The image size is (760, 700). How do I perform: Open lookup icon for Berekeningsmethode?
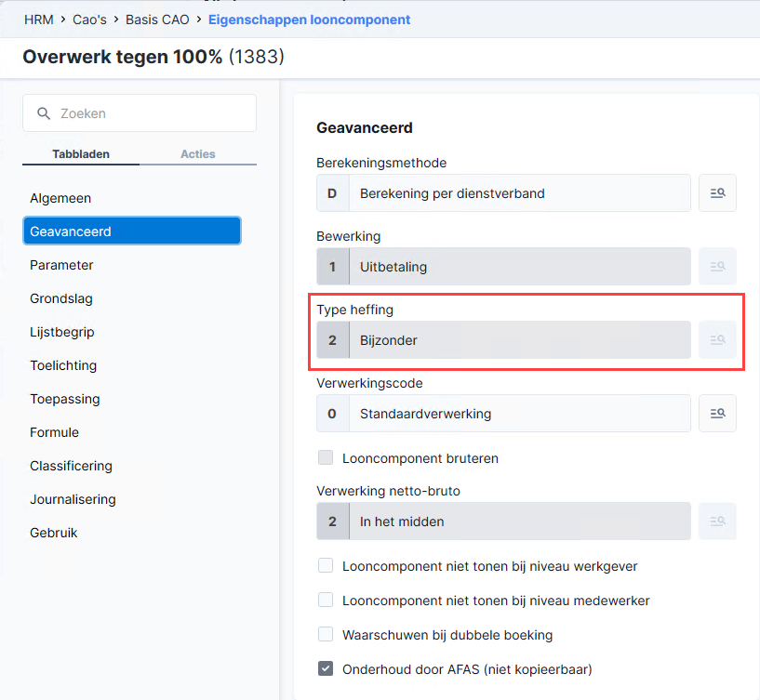pyautogui.click(x=717, y=193)
